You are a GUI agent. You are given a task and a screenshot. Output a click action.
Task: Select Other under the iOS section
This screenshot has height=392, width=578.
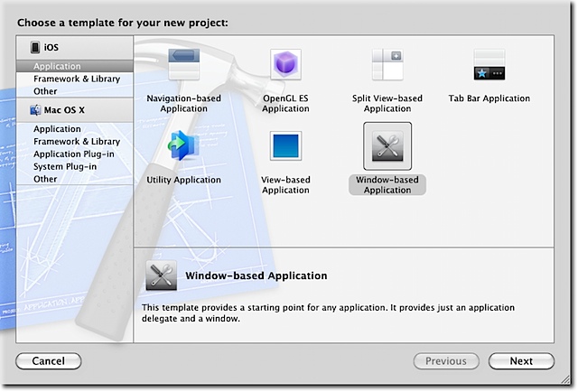click(x=45, y=91)
